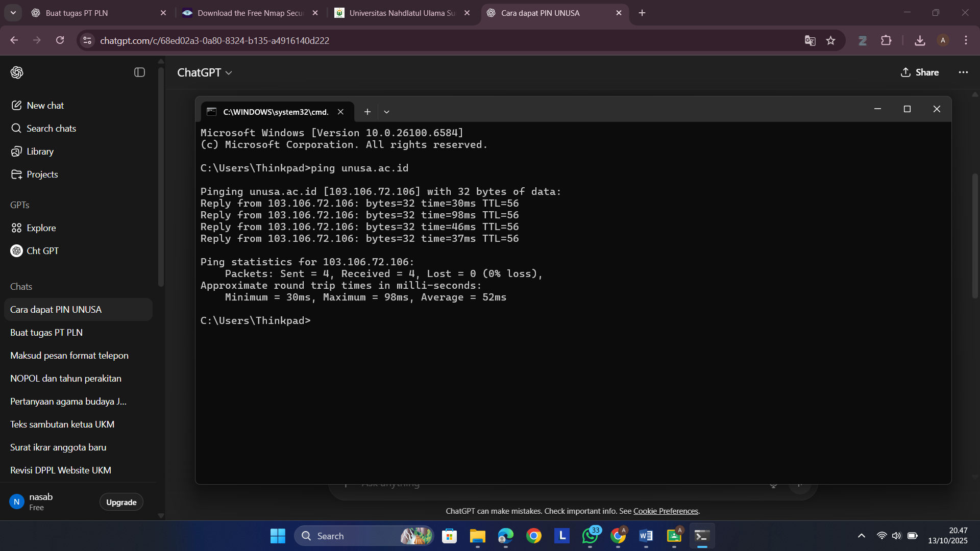Open terminal new tab dropdown arrow
Viewport: 980px width, 551px height.
tap(386, 112)
